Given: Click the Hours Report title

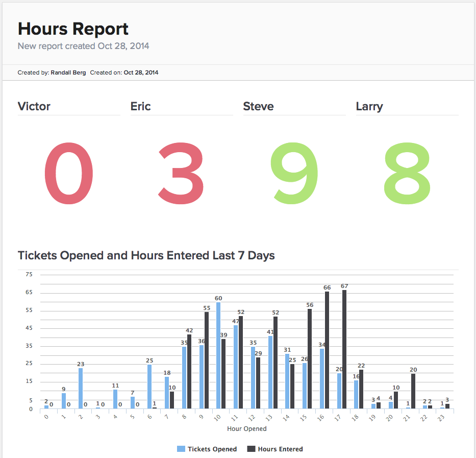Looking at the screenshot, I should point(73,29).
